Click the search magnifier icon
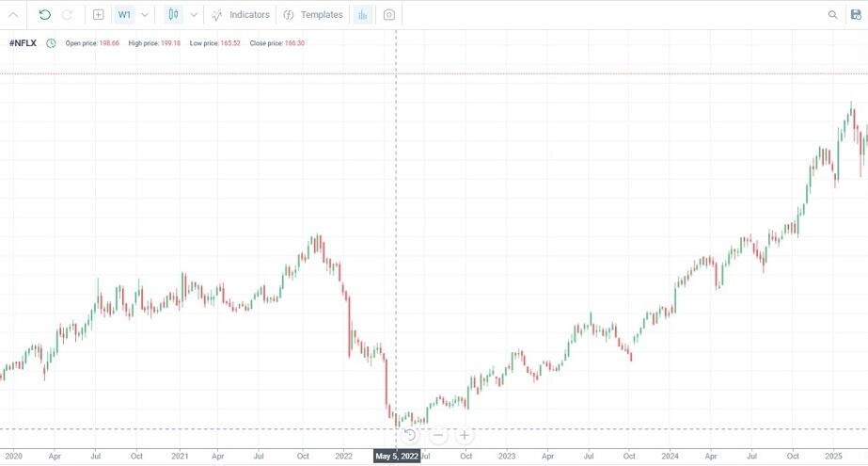The width and height of the screenshot is (868, 466). click(x=832, y=15)
